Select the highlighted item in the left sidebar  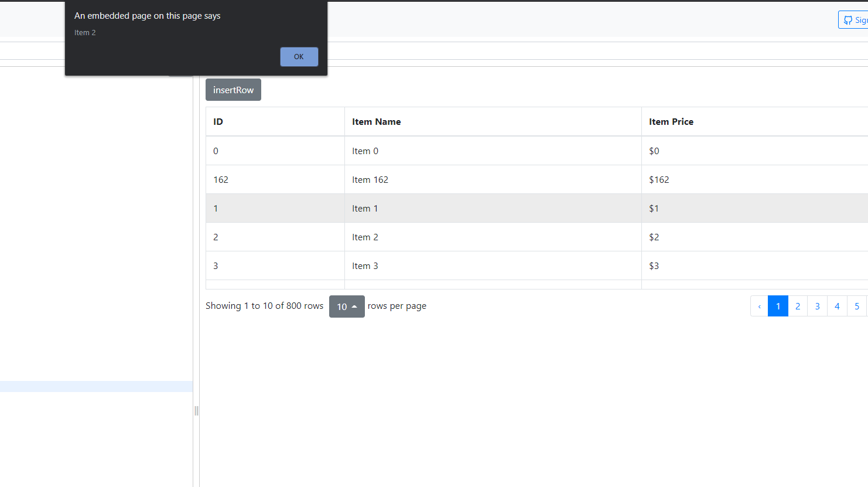(x=97, y=386)
